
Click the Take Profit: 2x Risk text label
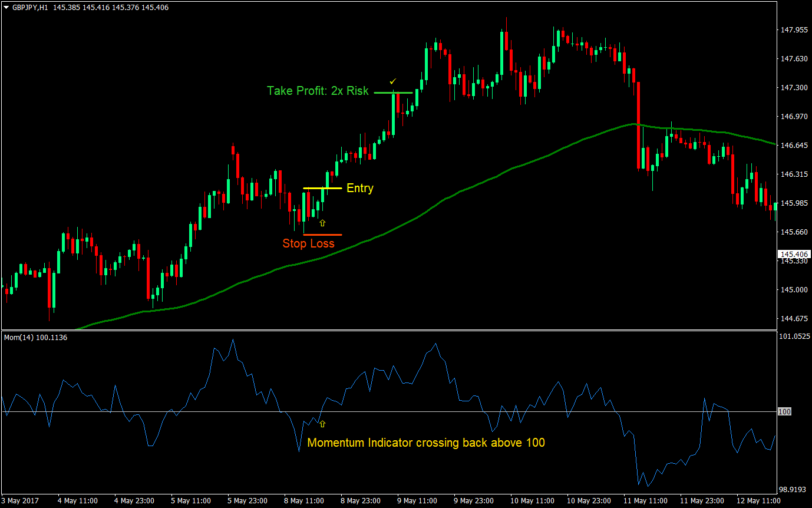(x=318, y=91)
